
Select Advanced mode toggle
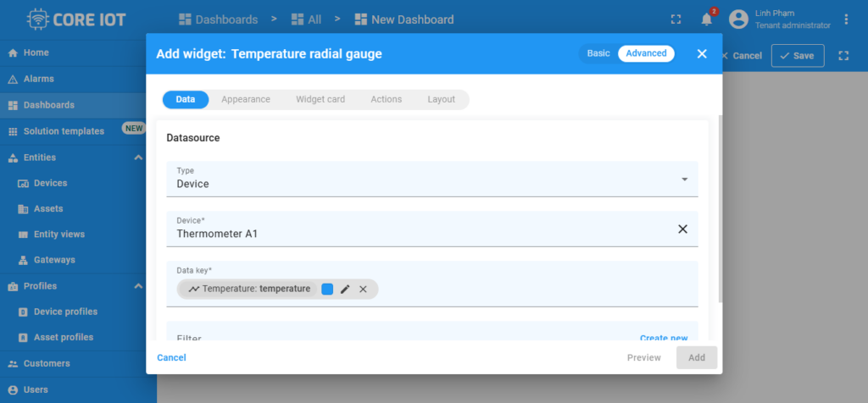[x=646, y=53]
